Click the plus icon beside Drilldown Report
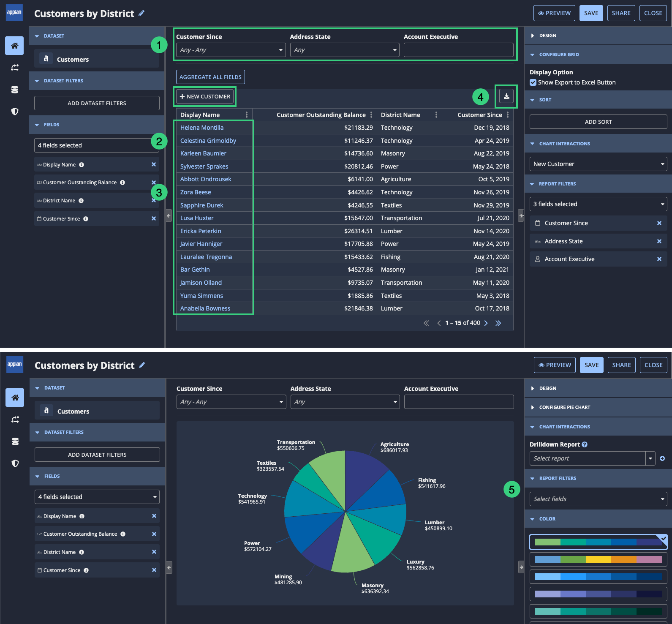 coord(662,458)
